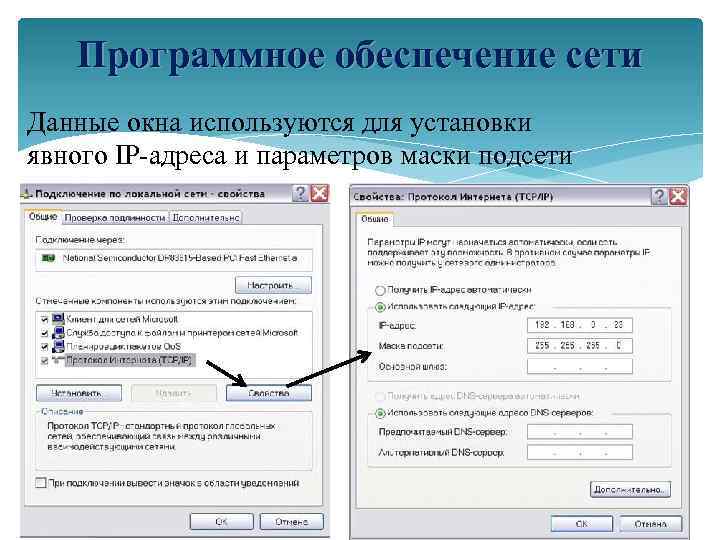The height and width of the screenshot is (540, 720).
Task: Click OK in TCP/IP properties window
Action: click(582, 524)
